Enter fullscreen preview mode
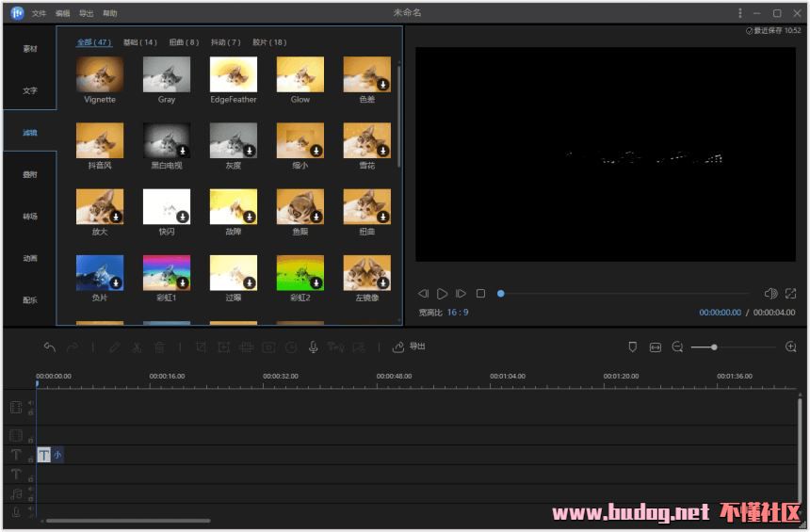 pyautogui.click(x=790, y=294)
